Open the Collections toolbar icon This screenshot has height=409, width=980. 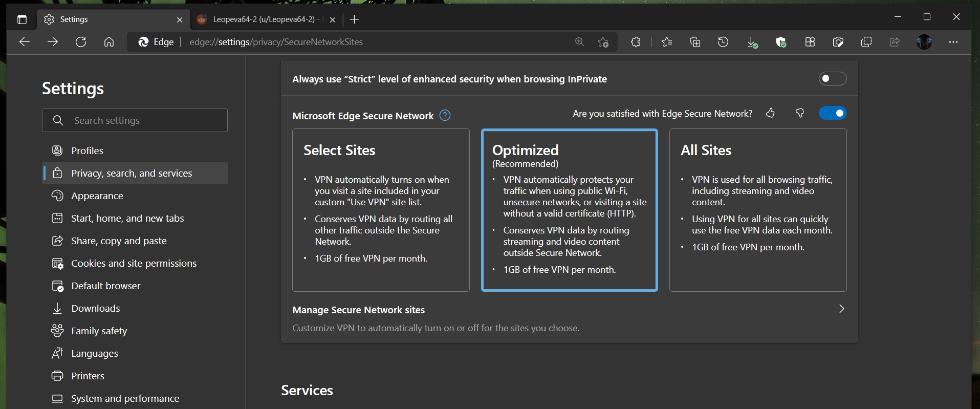point(694,42)
